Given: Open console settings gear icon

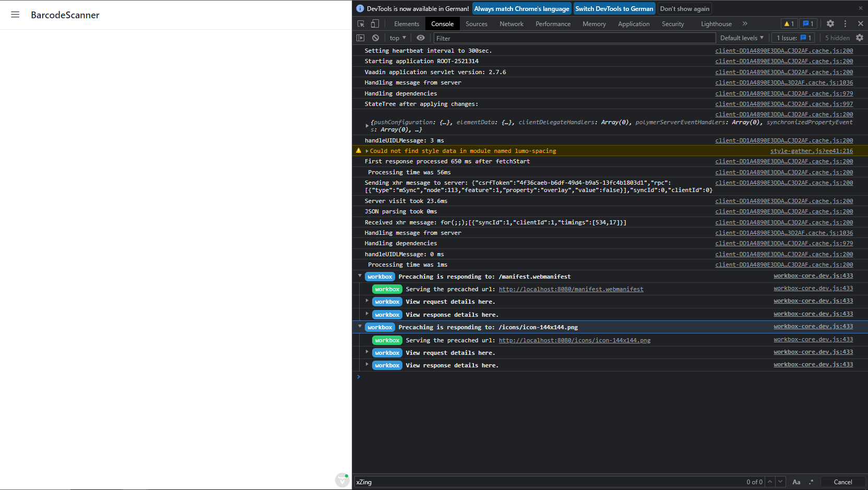Looking at the screenshot, I should tap(860, 38).
